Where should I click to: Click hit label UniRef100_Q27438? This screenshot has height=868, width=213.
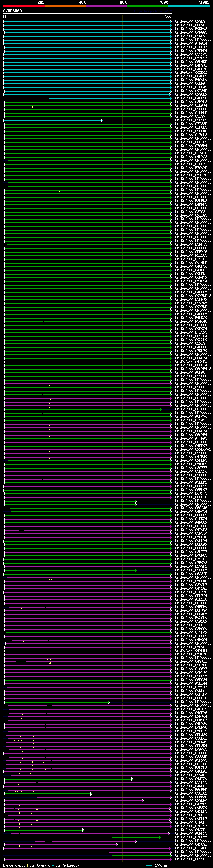191,153
